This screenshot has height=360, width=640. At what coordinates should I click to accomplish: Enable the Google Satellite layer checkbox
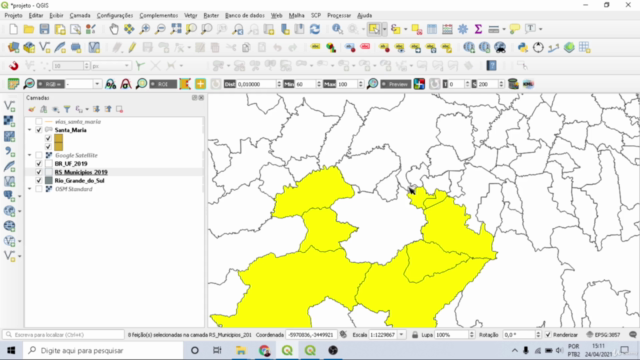[x=39, y=155]
